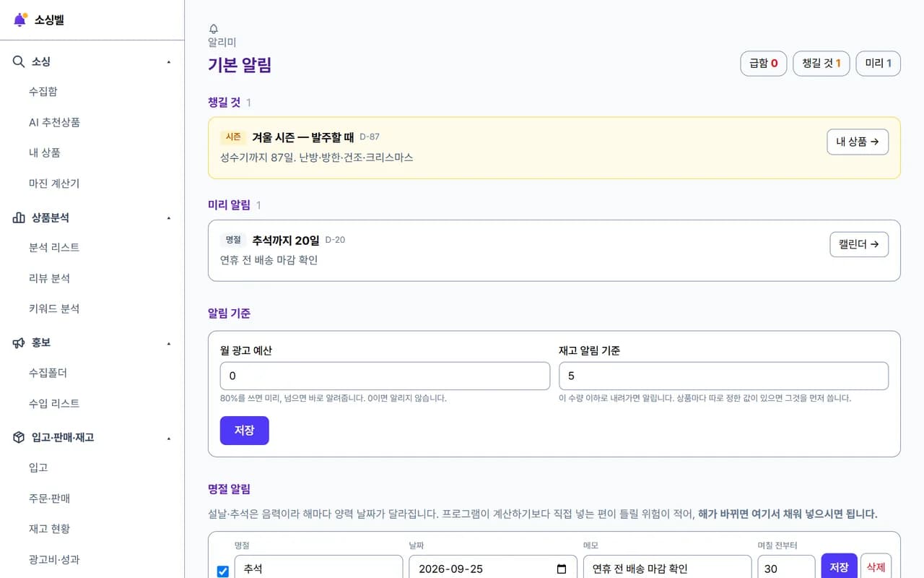The width and height of the screenshot is (924, 578).
Task: Click the 캘린더 → button
Action: pos(859,244)
